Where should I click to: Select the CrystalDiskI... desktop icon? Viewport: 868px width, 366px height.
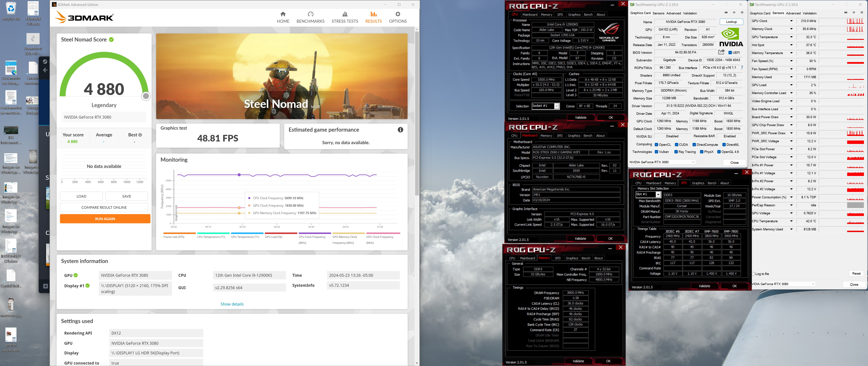(x=11, y=278)
